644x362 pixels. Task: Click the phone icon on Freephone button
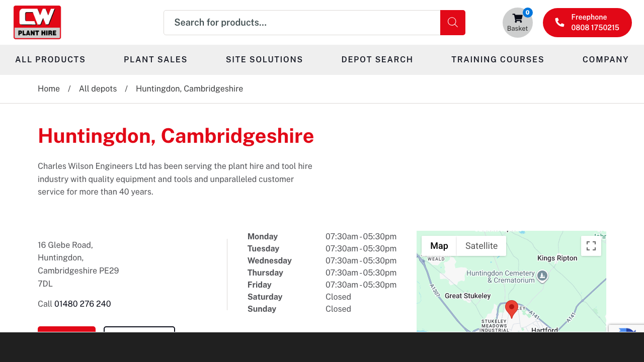[558, 22]
